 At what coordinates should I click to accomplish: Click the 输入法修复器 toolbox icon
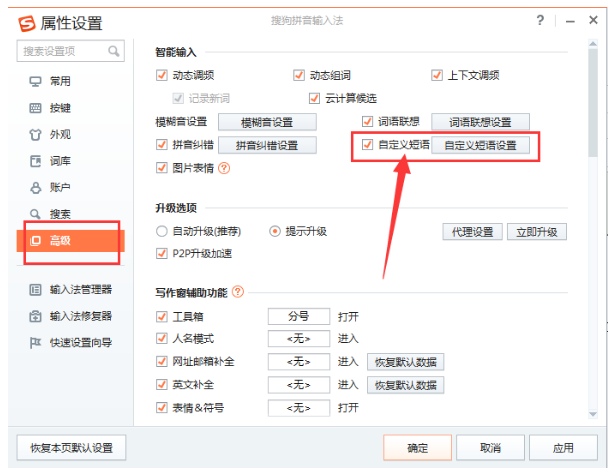[x=35, y=316]
